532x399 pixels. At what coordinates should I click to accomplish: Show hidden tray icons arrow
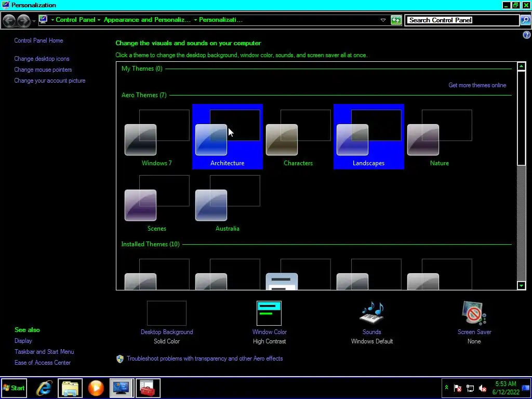point(446,388)
